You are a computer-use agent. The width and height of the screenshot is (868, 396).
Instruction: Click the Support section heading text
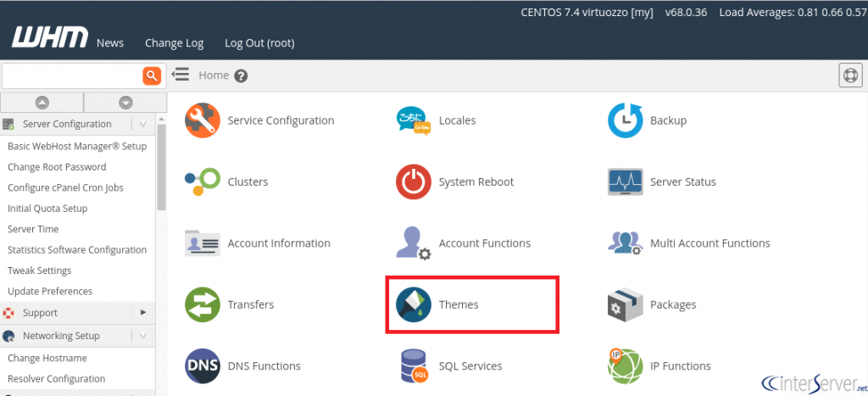[40, 313]
